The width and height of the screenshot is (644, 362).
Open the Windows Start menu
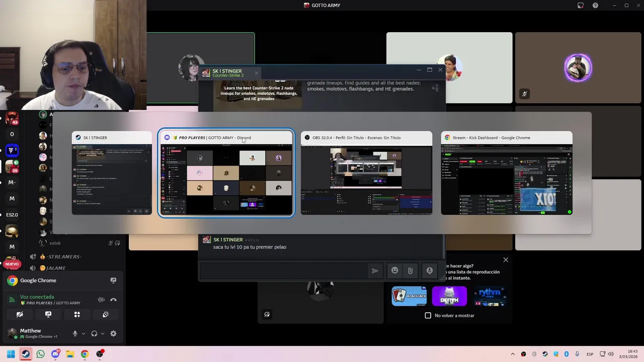(11, 354)
